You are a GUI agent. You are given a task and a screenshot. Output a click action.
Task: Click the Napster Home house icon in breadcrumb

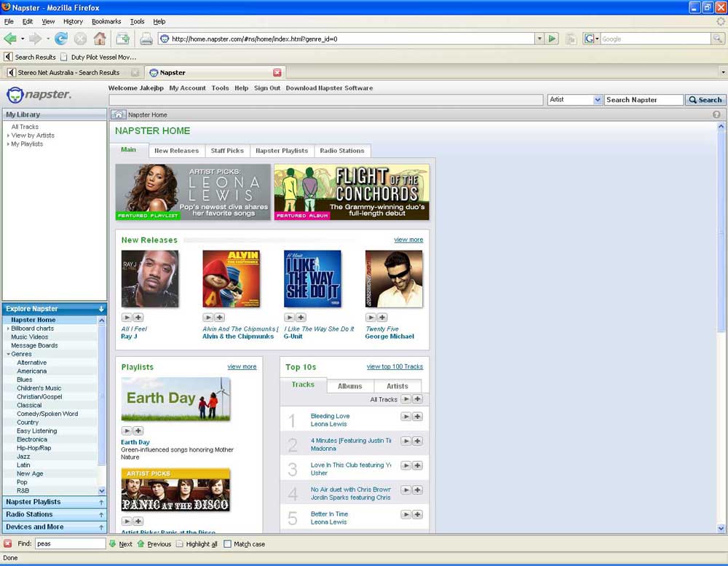click(119, 114)
